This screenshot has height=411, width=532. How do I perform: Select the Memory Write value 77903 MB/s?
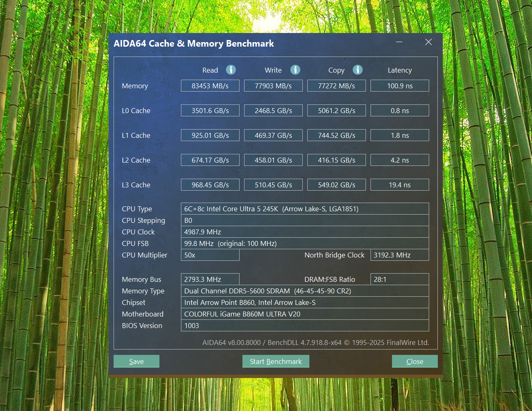pos(273,86)
